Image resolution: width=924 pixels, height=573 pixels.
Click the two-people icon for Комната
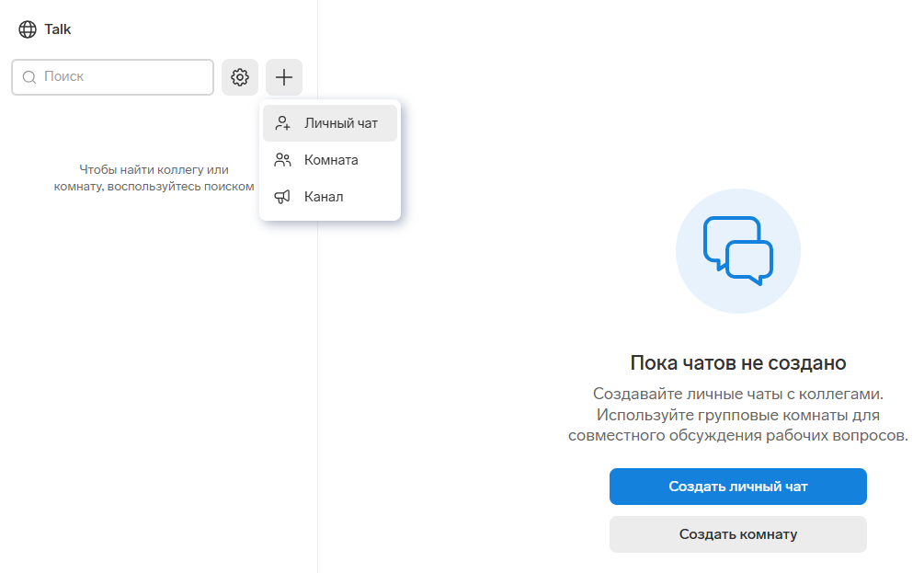click(x=283, y=160)
